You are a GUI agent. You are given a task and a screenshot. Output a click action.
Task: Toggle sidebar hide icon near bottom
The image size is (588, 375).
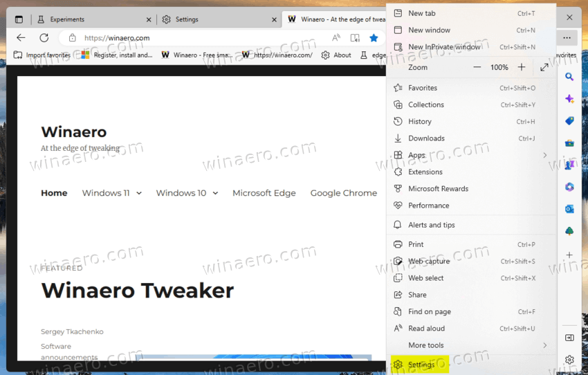tap(569, 338)
